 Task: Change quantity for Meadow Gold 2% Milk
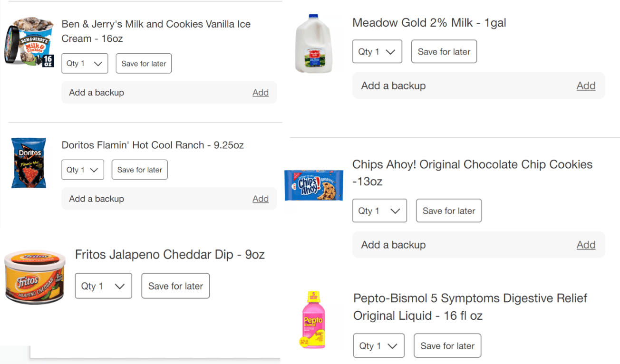377,52
